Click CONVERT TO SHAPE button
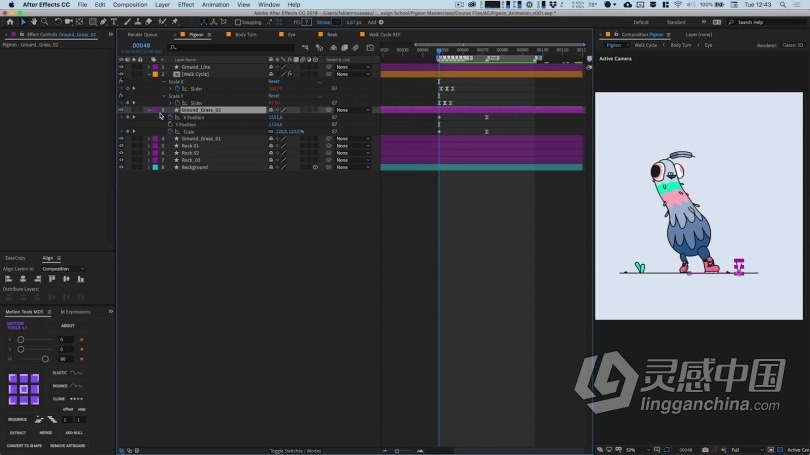Viewport: 810px width, 455px height. 24,446
